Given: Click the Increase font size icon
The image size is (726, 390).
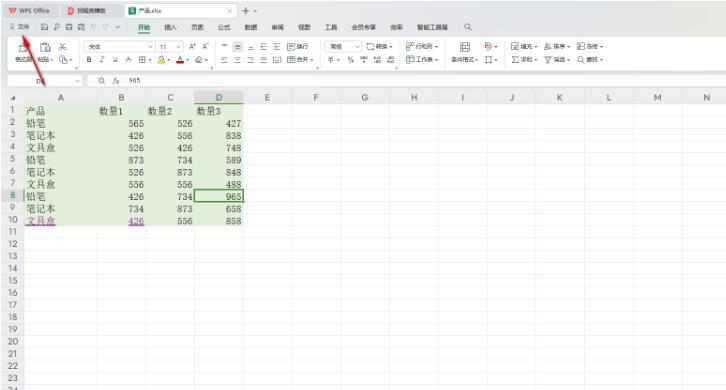Looking at the screenshot, I should coord(192,46).
